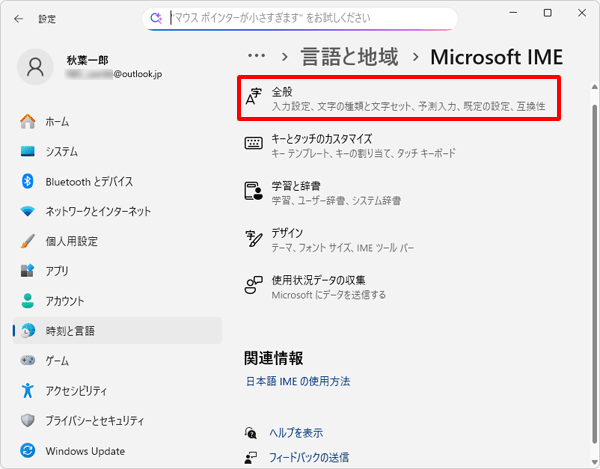This screenshot has width=600, height=469.
Task: Click the 時刻と言語 globe clock icon
Action: click(x=28, y=331)
